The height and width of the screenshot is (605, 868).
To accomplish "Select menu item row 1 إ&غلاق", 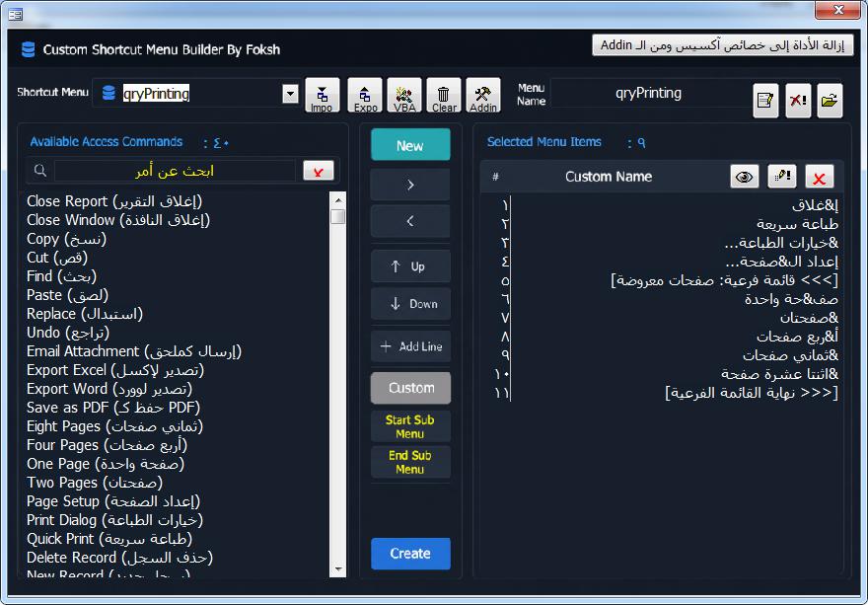I will tap(663, 205).
